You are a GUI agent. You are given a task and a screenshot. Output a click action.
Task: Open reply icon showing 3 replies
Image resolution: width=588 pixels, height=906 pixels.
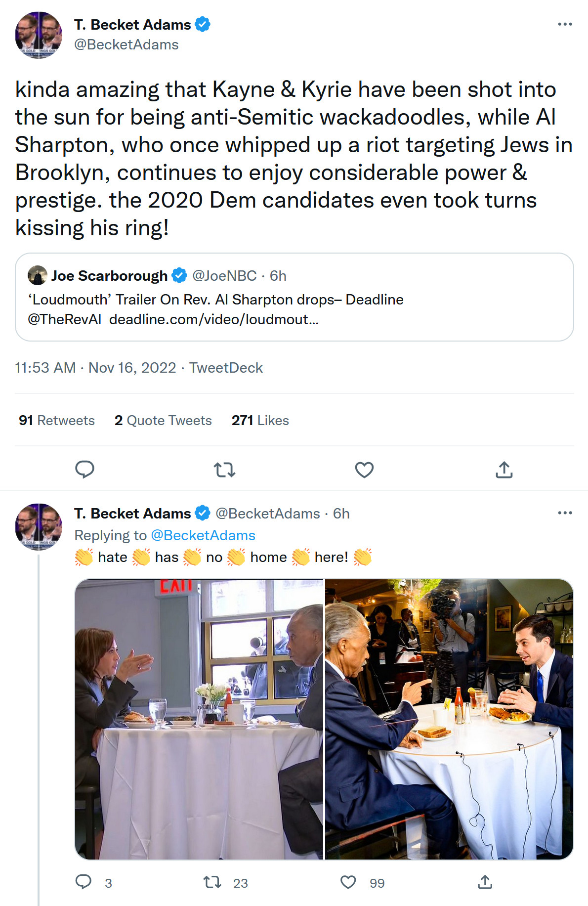84,882
